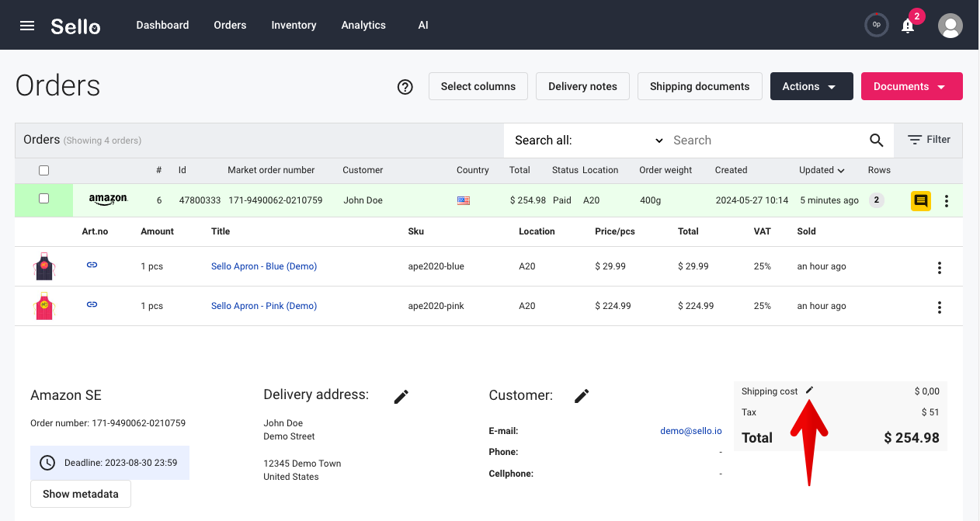The width and height of the screenshot is (980, 521).
Task: Edit shipping cost pencil icon
Action: [809, 391]
